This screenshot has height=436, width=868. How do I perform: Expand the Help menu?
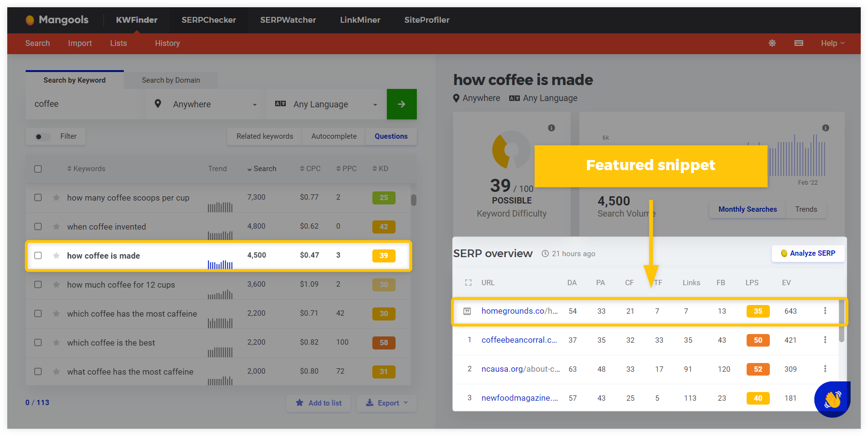point(833,43)
